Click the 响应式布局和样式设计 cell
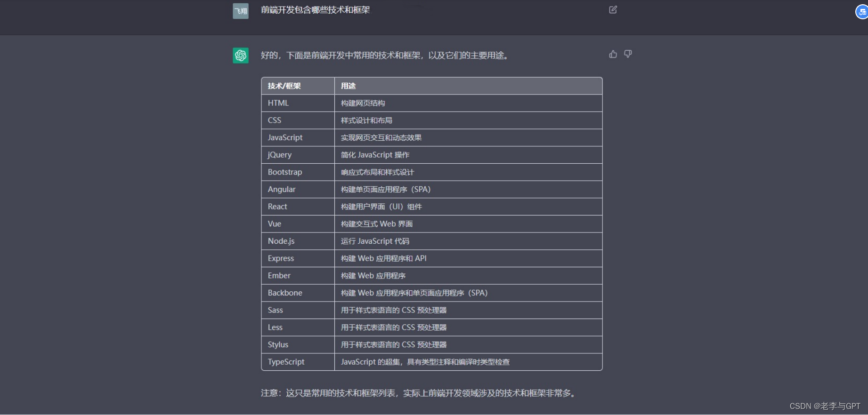The height and width of the screenshot is (415, 868). tap(469, 172)
